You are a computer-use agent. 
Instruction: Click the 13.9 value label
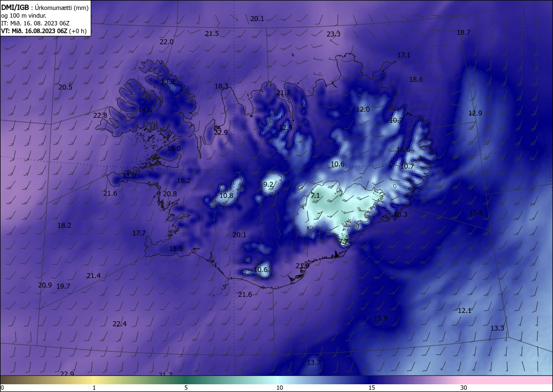[129, 175]
